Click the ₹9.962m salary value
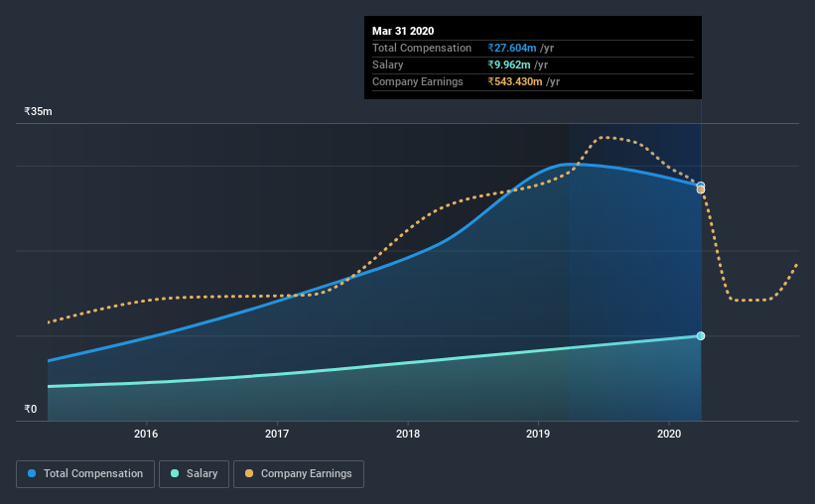Screen dimensions: 815x504 click(509, 64)
